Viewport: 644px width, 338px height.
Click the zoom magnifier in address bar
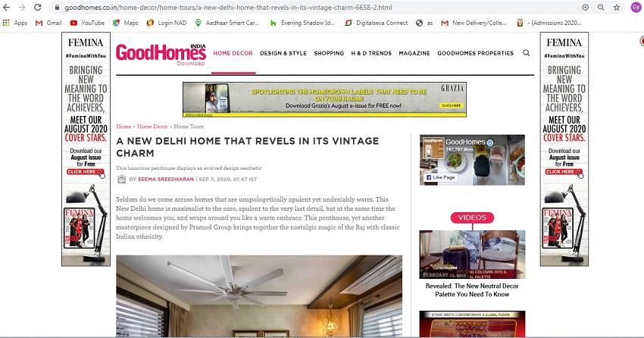click(601, 8)
